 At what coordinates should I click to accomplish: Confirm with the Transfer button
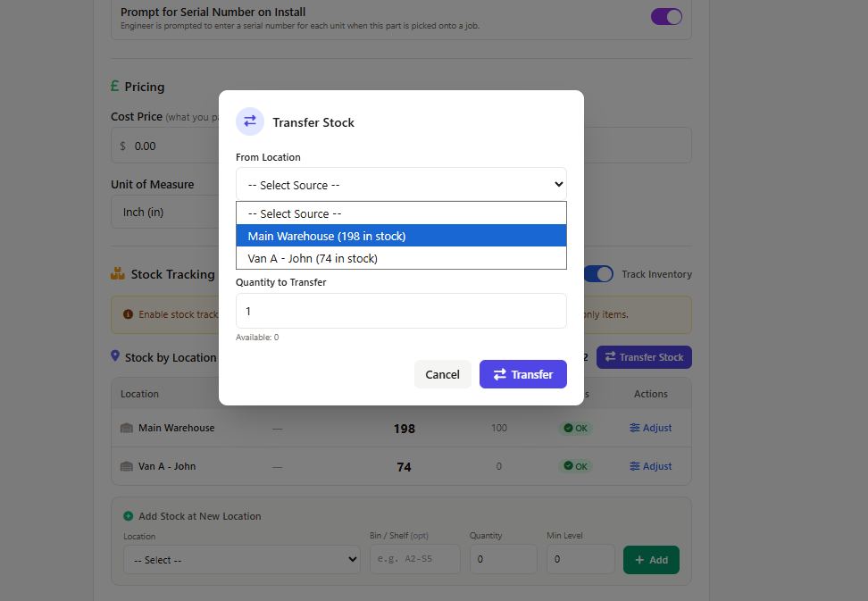(x=523, y=374)
